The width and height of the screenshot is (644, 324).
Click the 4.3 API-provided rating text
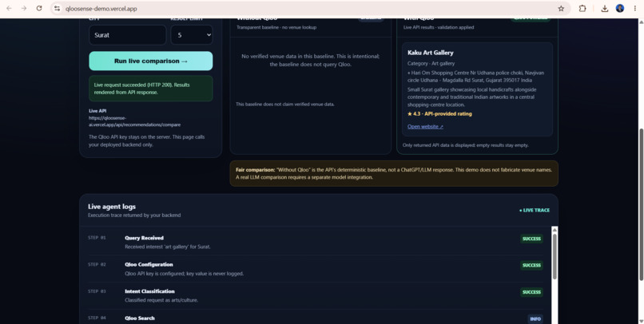click(x=439, y=113)
